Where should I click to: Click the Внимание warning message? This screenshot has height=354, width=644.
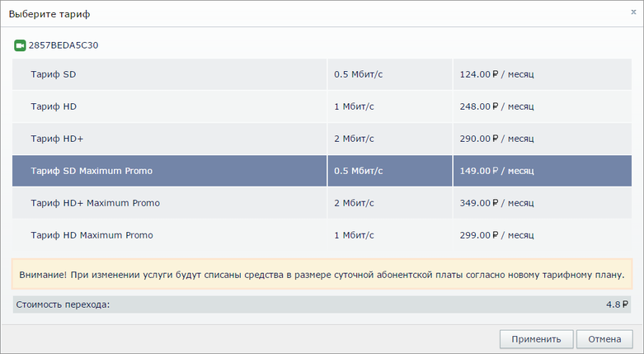[322, 274]
